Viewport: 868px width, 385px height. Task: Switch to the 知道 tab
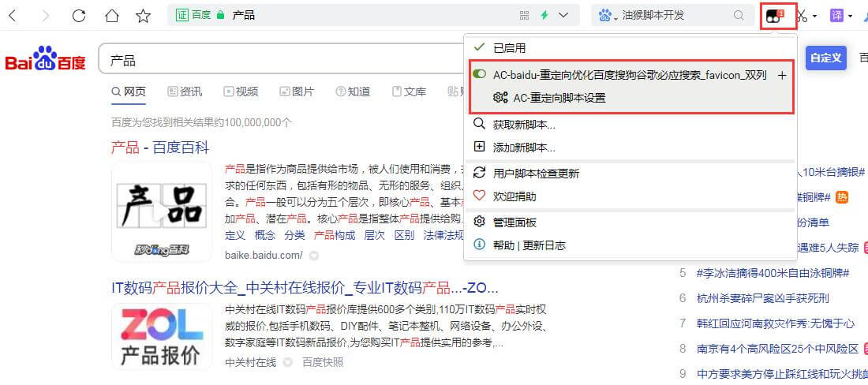coord(353,92)
